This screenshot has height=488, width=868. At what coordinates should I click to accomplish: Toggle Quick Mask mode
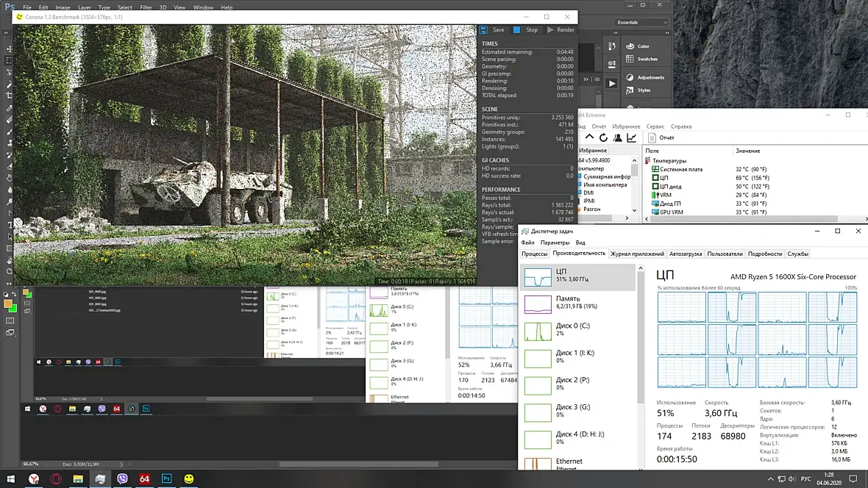tap(10, 320)
